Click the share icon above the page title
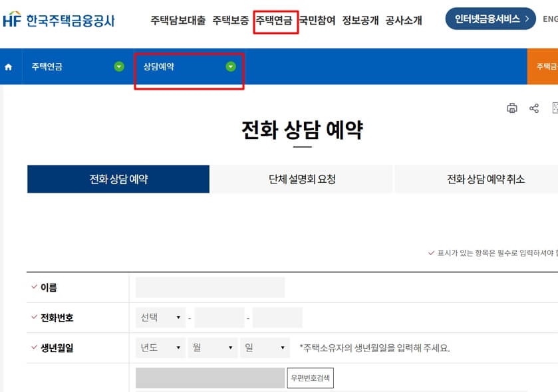Screen dimensions: 558x392 pyautogui.click(x=533, y=108)
